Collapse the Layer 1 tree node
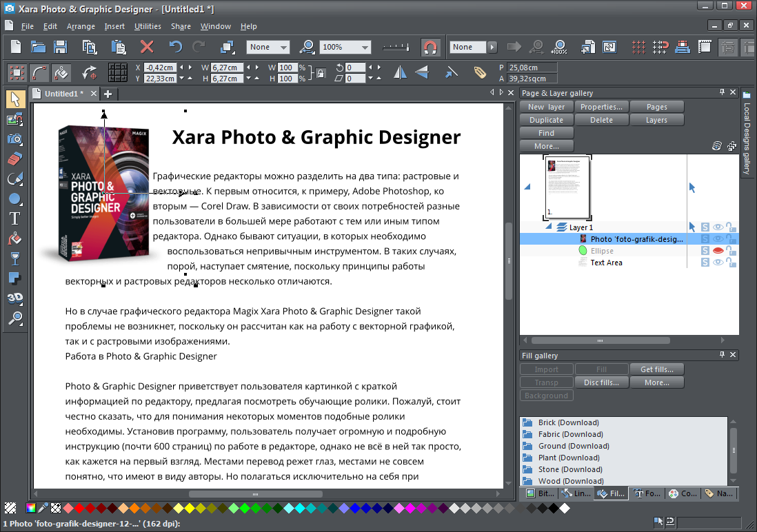The image size is (757, 532). point(548,227)
